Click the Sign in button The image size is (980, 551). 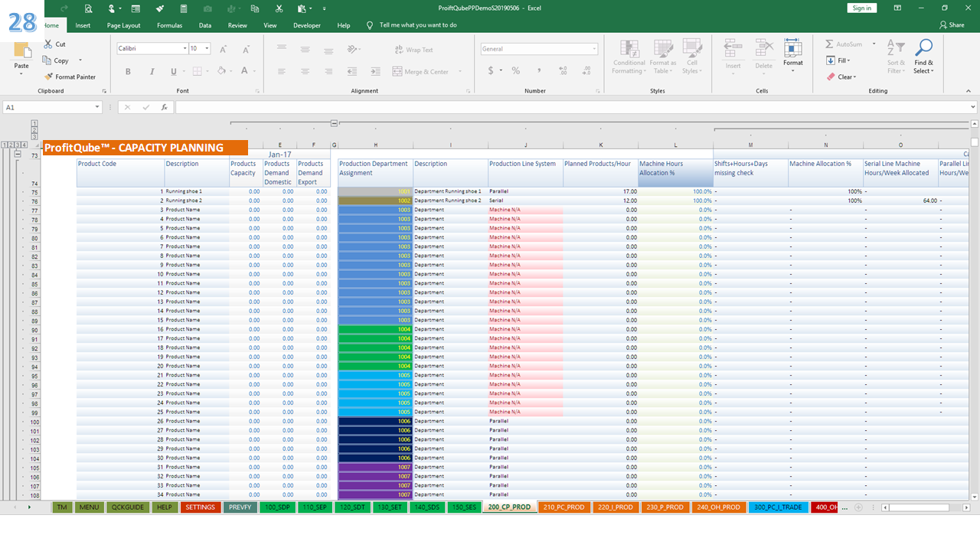pos(862,8)
